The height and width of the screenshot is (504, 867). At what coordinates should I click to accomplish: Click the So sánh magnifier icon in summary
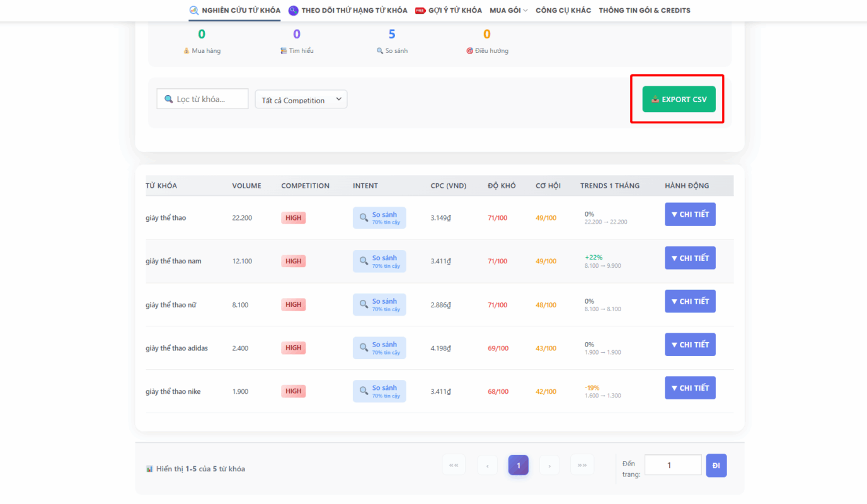[379, 51]
